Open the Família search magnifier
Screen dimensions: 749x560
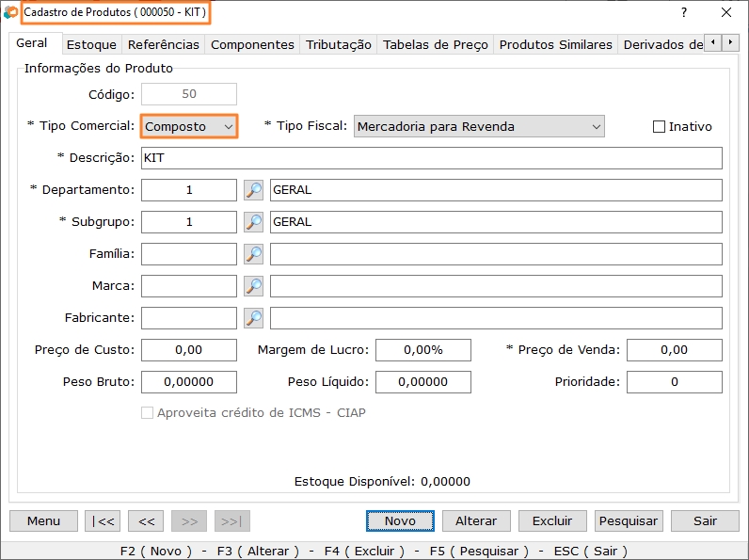253,254
